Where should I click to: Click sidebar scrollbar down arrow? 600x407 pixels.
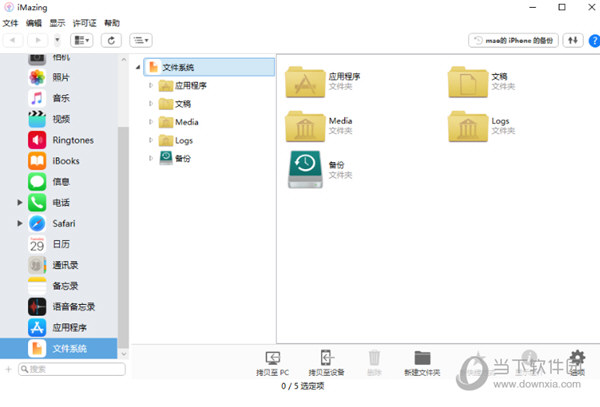pos(124,354)
